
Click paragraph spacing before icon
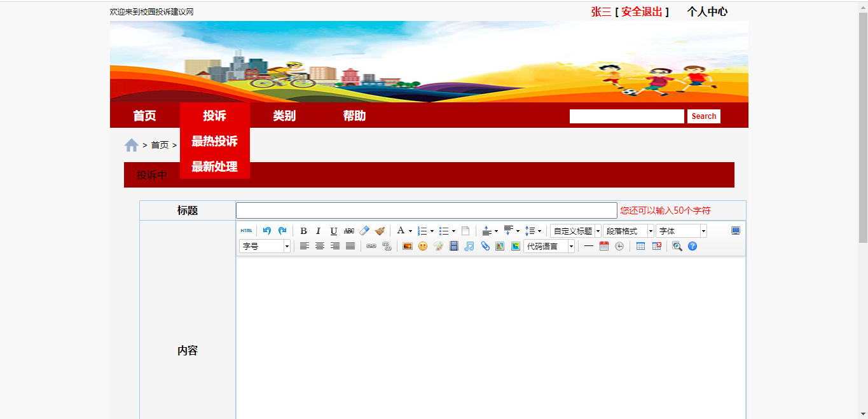(x=488, y=231)
